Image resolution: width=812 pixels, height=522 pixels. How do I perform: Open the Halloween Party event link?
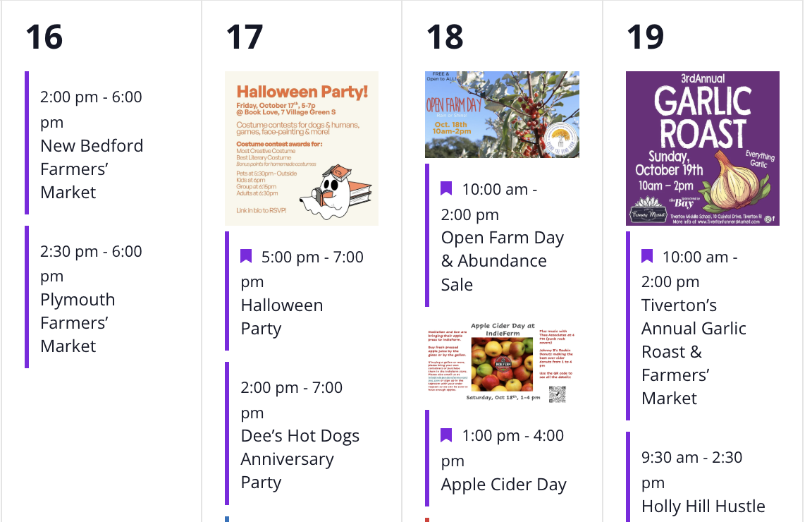[281, 317]
